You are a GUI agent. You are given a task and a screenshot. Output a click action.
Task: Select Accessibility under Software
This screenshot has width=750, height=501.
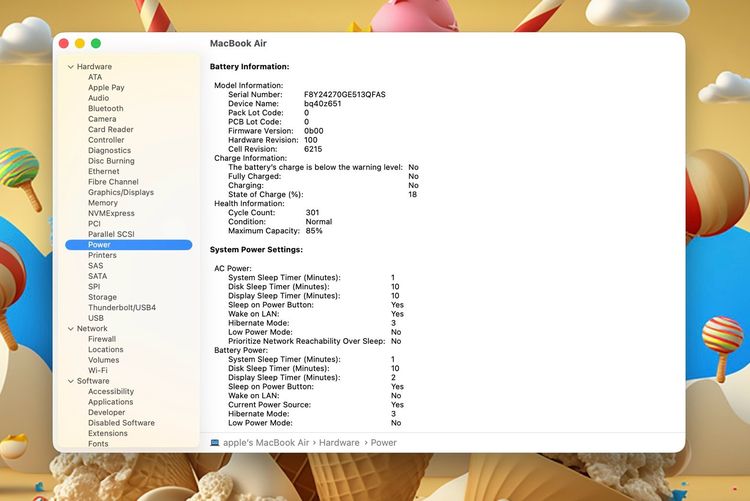111,391
